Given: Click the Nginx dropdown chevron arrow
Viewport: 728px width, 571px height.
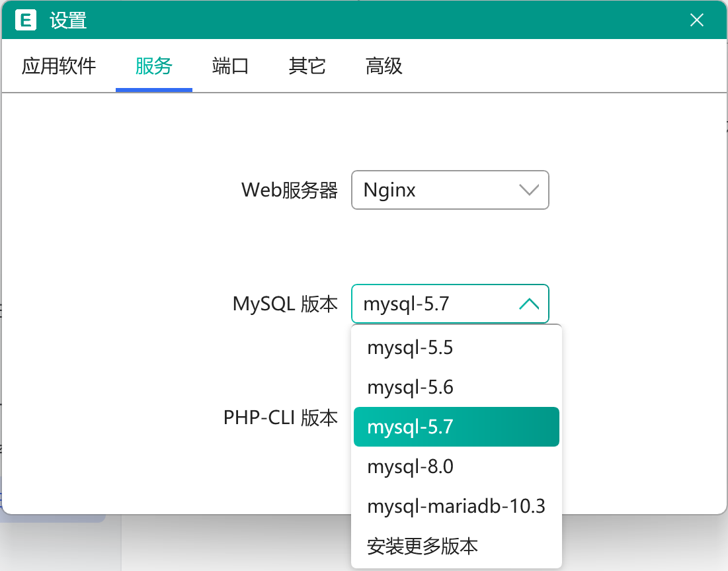Looking at the screenshot, I should pos(529,190).
